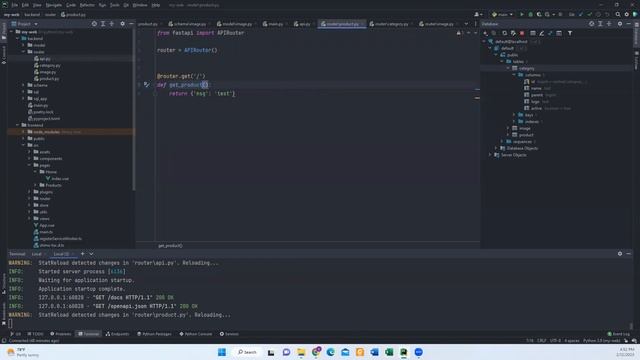This screenshot has width=640, height=360.
Task: Collapse the backend folder in Project tree
Action: pyautogui.click(x=18, y=38)
